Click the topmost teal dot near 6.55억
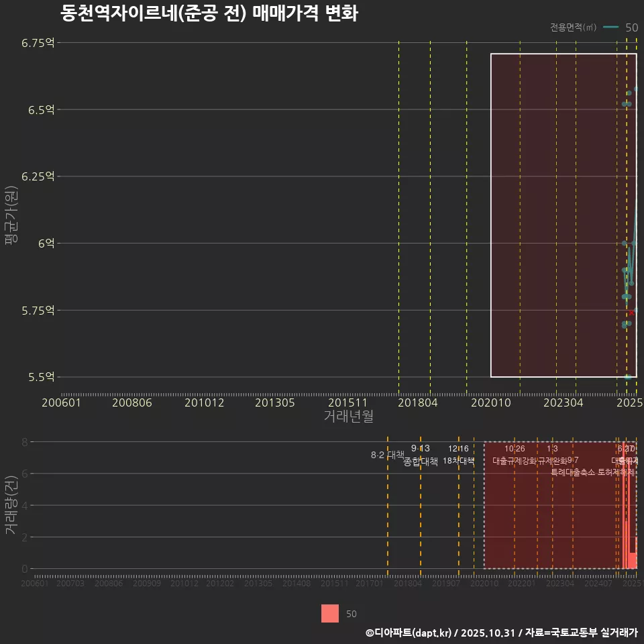 pos(636,88)
